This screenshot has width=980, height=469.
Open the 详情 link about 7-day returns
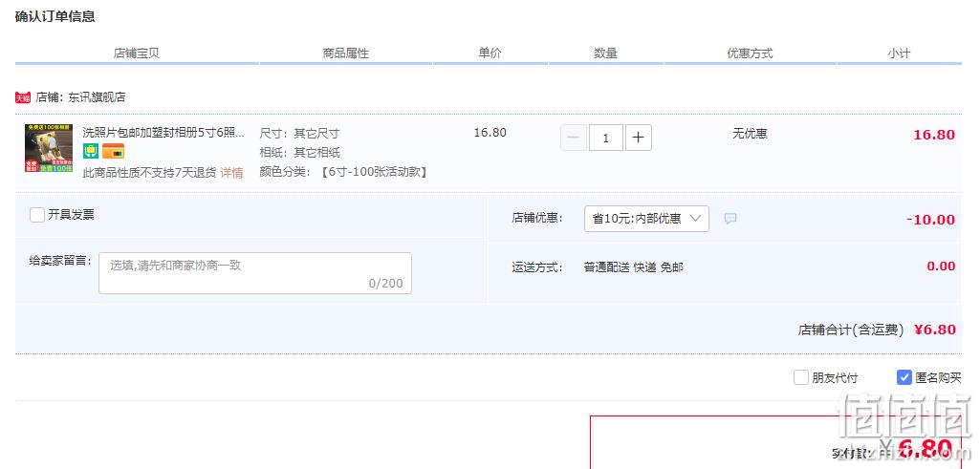[x=231, y=173]
